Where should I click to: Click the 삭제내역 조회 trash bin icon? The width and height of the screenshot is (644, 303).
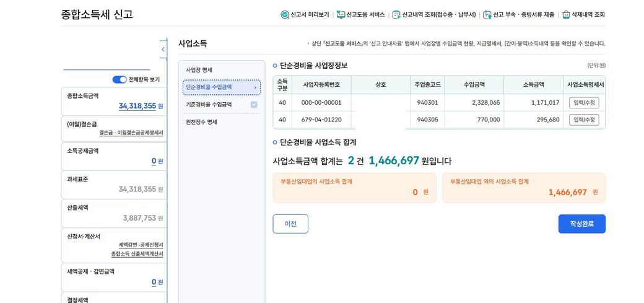coord(566,15)
